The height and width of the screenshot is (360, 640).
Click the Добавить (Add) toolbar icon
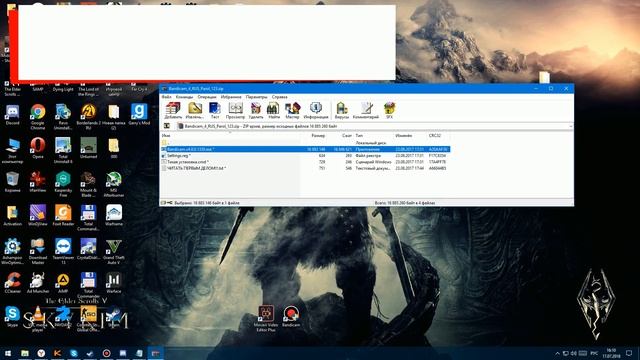click(x=173, y=110)
